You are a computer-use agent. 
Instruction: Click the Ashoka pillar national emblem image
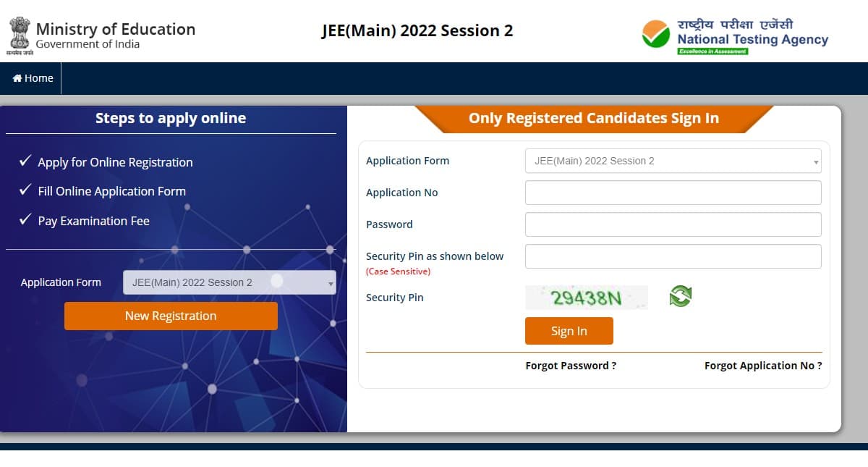18,33
